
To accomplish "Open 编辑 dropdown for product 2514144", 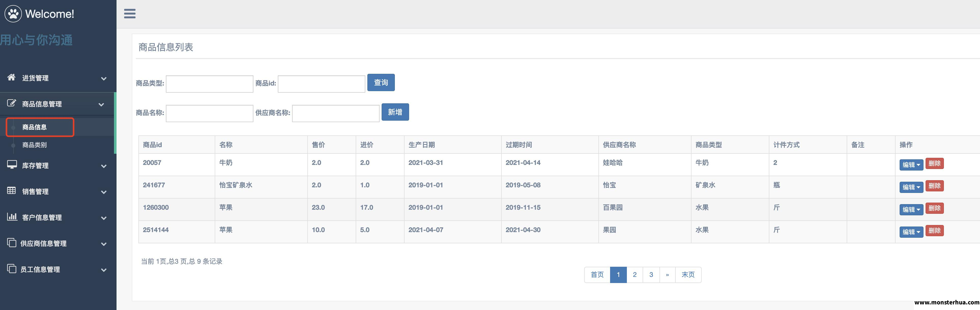I will [911, 232].
